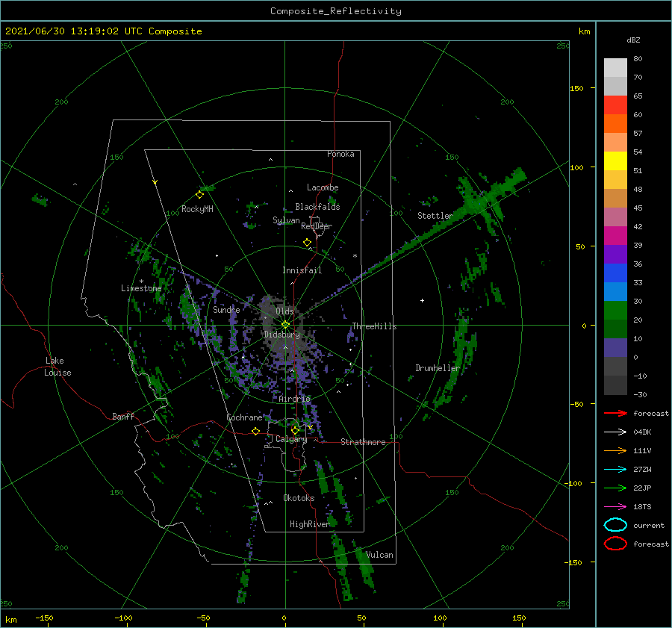Click the 65 dBZ red color swatch
Screen dimensions: 672x628
615,105
